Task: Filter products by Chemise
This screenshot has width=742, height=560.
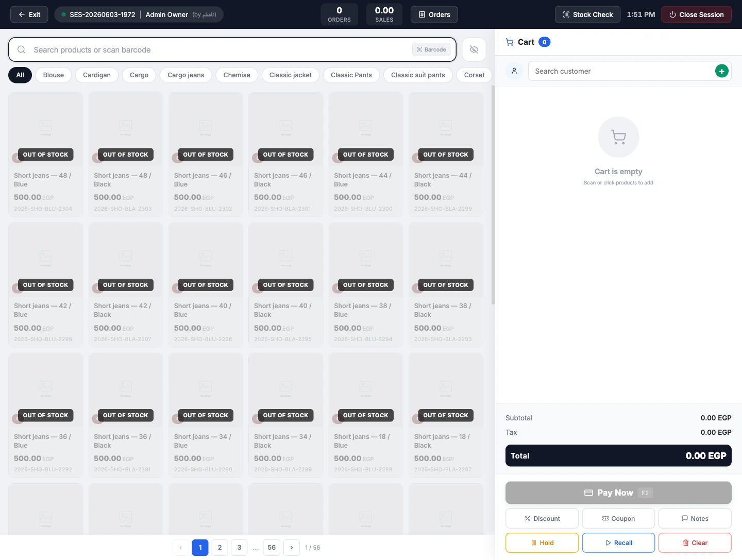Action: coord(237,75)
